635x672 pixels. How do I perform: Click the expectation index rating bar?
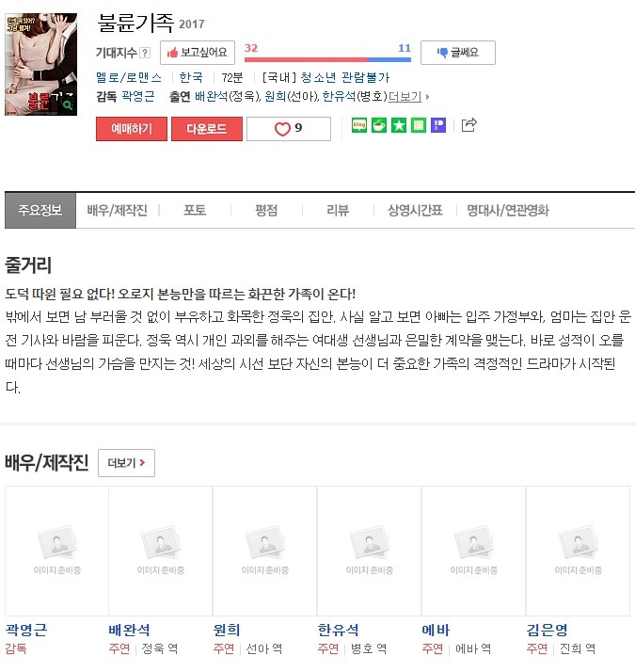pyautogui.click(x=327, y=59)
